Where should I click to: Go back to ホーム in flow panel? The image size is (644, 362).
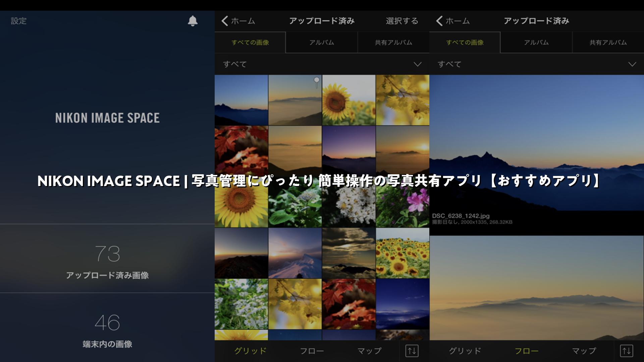pyautogui.click(x=453, y=21)
